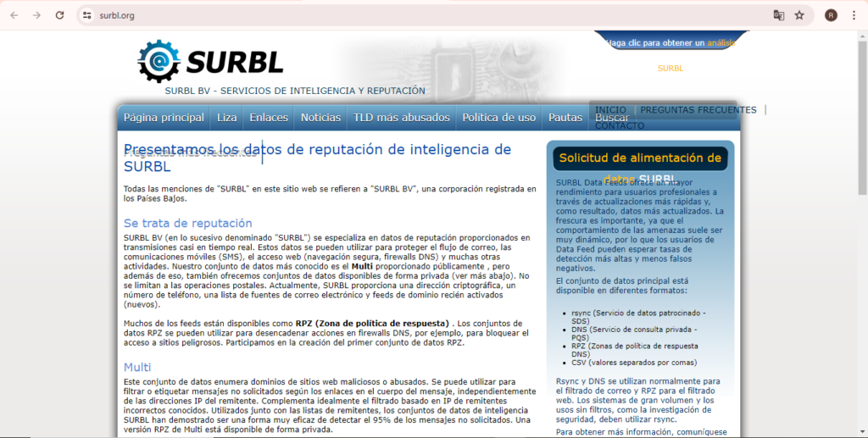Click the page vertical scrollbar thumb
This screenshot has height=438, width=868.
(862, 118)
